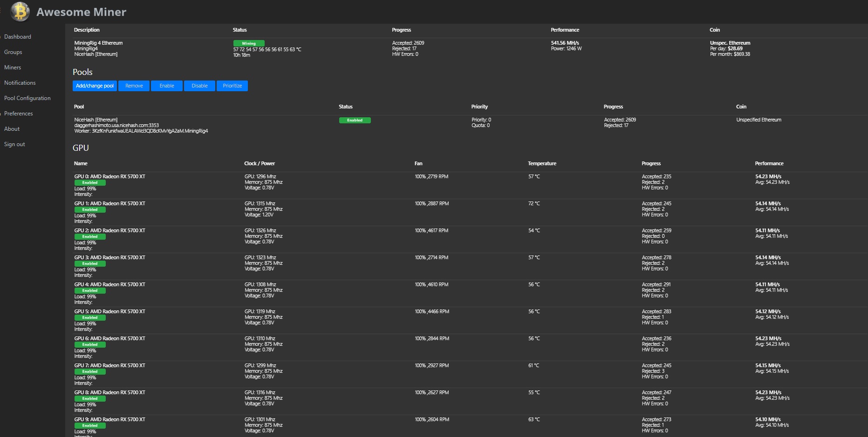The width and height of the screenshot is (868, 437).
Task: Click the 'Temperature' column header in GPU table
Action: pyautogui.click(x=542, y=163)
